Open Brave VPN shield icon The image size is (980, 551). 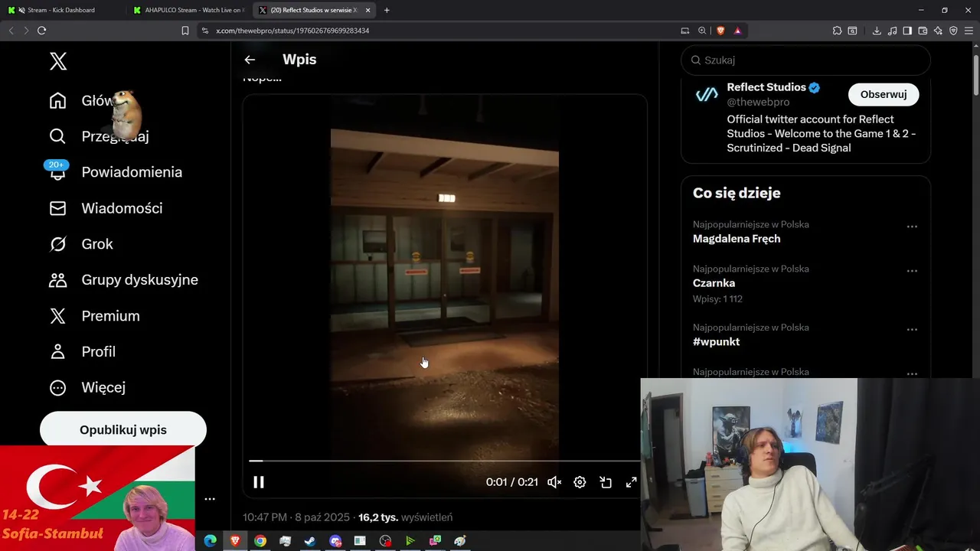click(x=953, y=31)
